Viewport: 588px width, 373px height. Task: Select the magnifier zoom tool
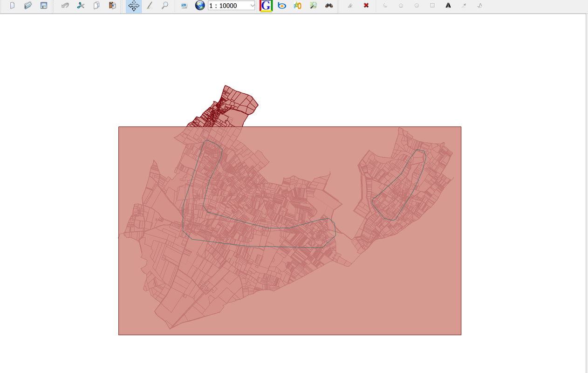[165, 6]
